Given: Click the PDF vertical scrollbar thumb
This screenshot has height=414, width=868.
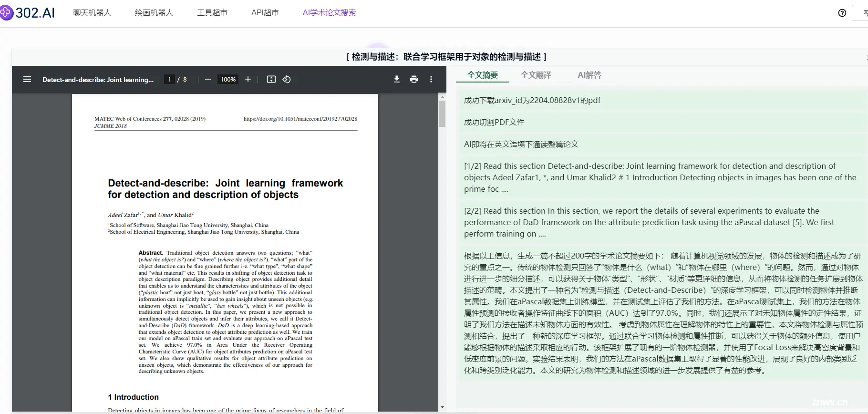Looking at the screenshot, I should [442, 114].
